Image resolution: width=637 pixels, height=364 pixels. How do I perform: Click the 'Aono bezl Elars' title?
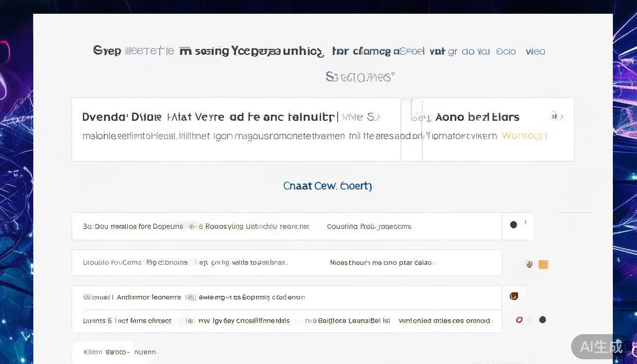477,117
